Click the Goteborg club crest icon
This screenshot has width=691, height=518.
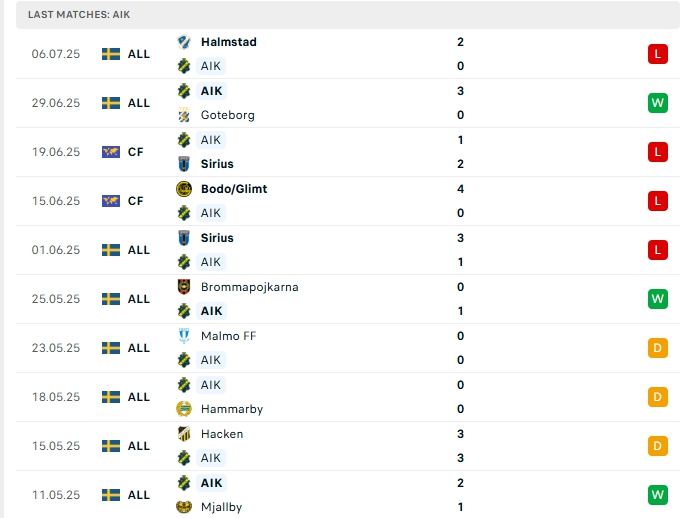184,115
